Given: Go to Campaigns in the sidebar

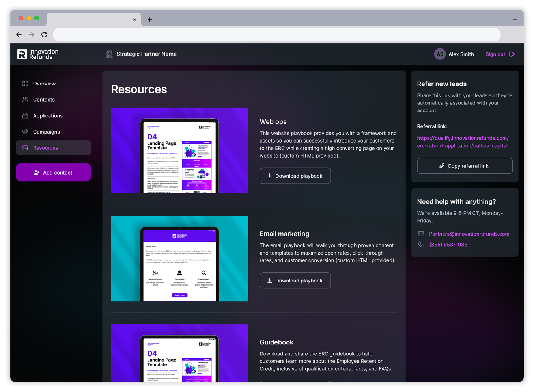Looking at the screenshot, I should [47, 132].
